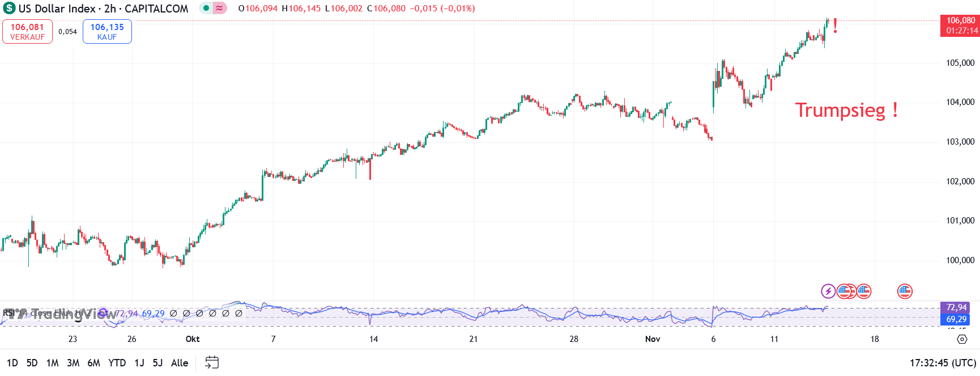Click the purple RSI refresh icon
This screenshot has height=376, width=980.
tap(103, 313)
